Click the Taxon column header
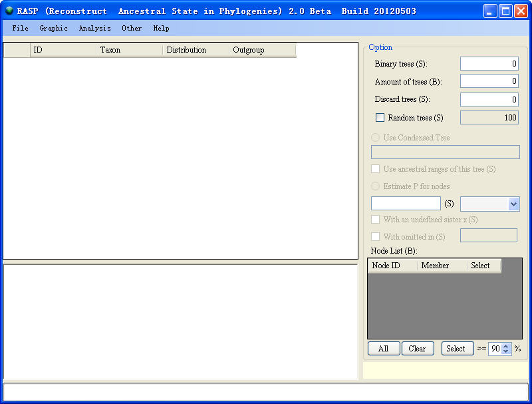 [130, 50]
